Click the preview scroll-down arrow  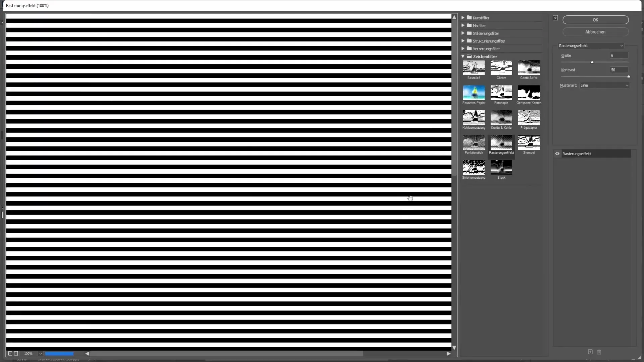pyautogui.click(x=454, y=348)
